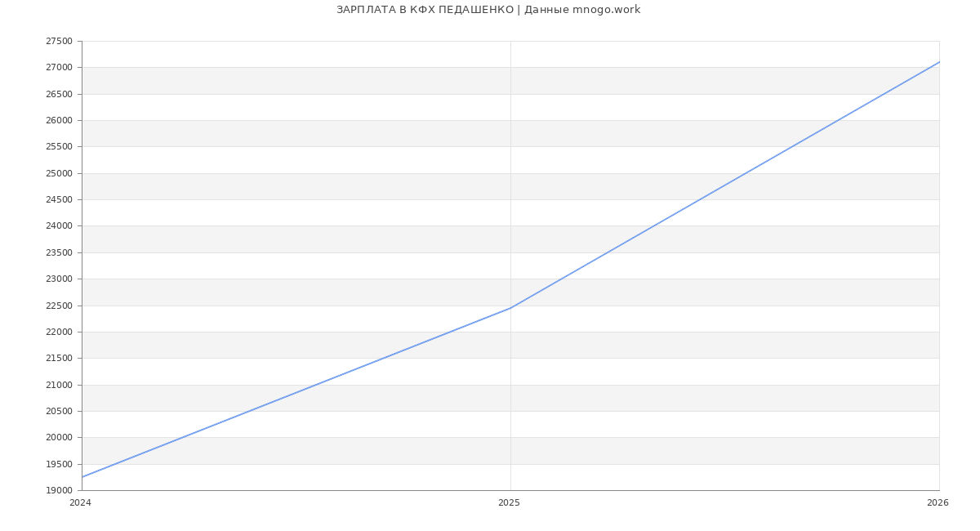This screenshot has width=980, height=531.
Task: Click the 19000 y-axis label
Action: coord(59,490)
